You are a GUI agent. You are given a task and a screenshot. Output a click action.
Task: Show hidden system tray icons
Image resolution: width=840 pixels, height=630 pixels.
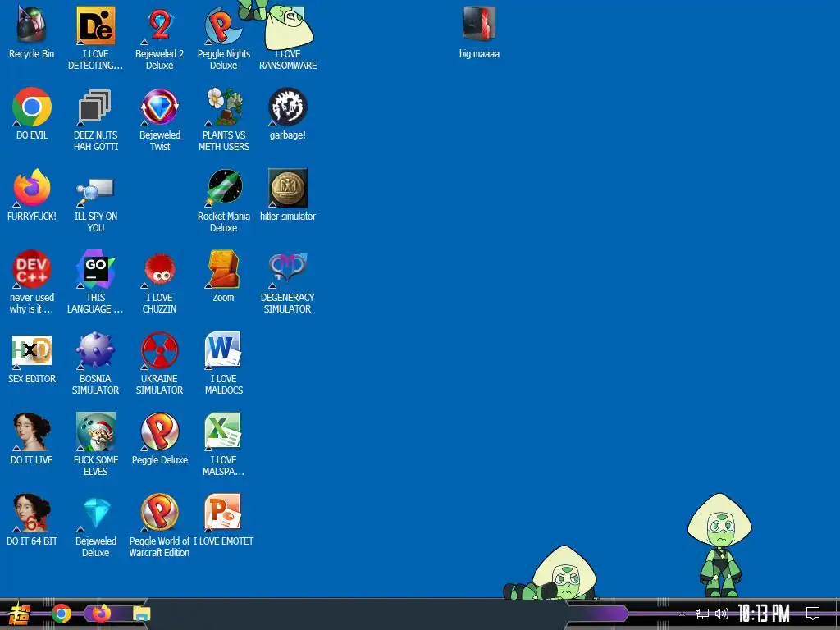tap(682, 614)
